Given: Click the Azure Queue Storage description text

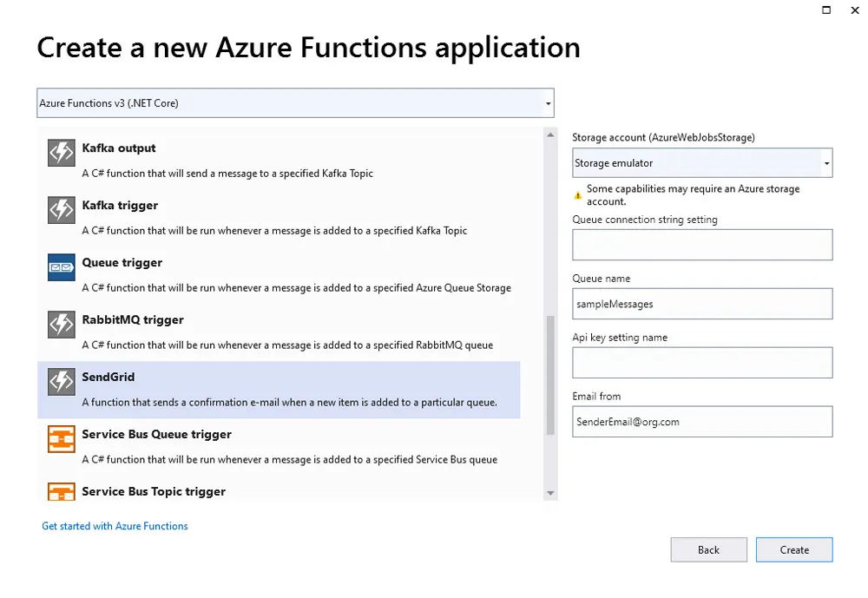Looking at the screenshot, I should [x=296, y=288].
